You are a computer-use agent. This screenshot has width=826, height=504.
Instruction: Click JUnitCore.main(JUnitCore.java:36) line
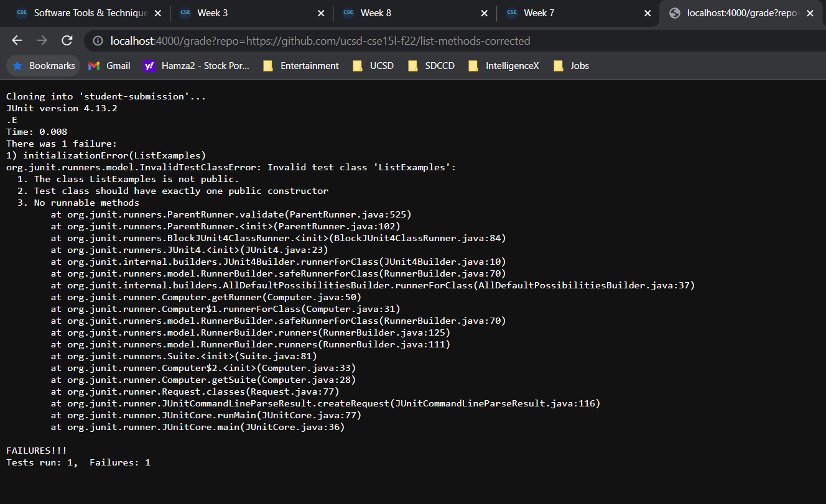pos(198,427)
